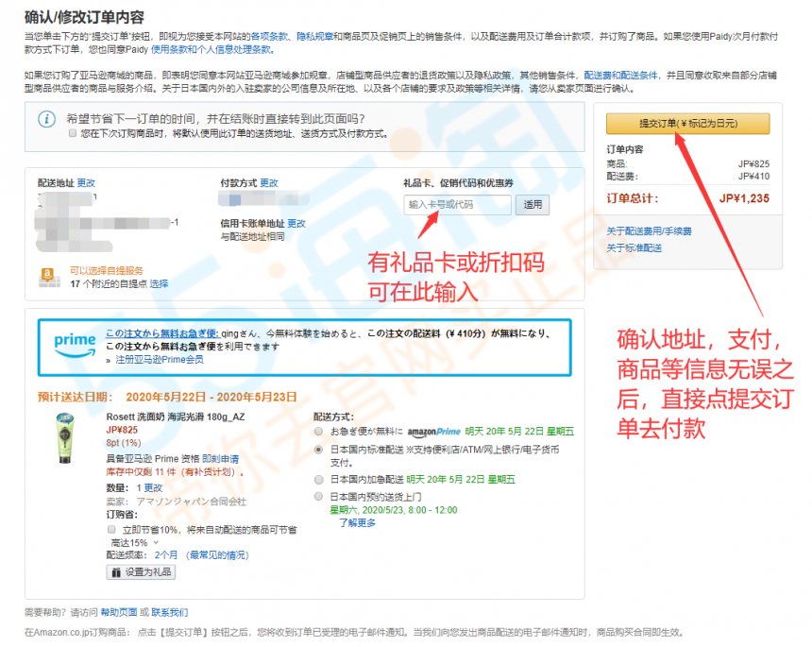Submit the order with 提交订单 button
This screenshot has height=647, width=812.
[x=687, y=124]
